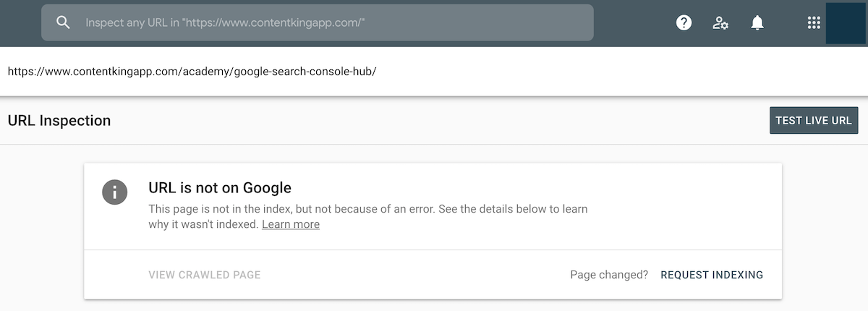Screen dimensions: 868x311
Task: Show notifications via the bell icon
Action: (757, 22)
